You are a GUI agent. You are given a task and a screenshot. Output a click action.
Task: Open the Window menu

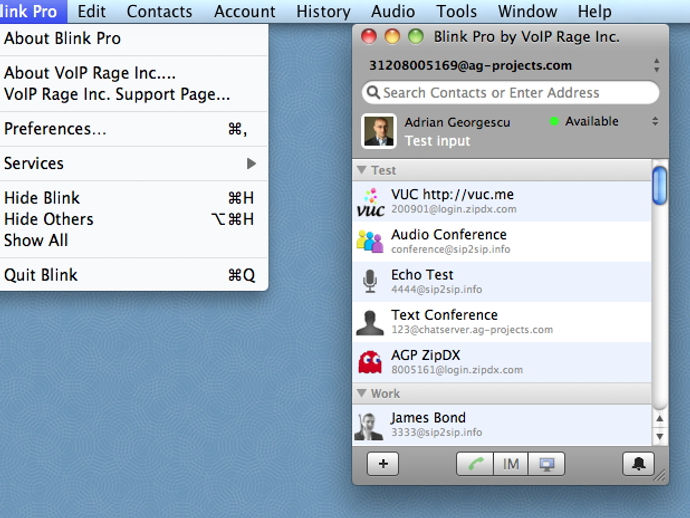528,11
